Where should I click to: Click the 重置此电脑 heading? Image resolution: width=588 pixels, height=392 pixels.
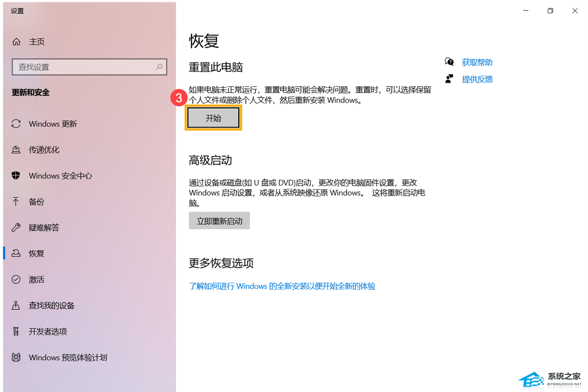[x=216, y=67]
